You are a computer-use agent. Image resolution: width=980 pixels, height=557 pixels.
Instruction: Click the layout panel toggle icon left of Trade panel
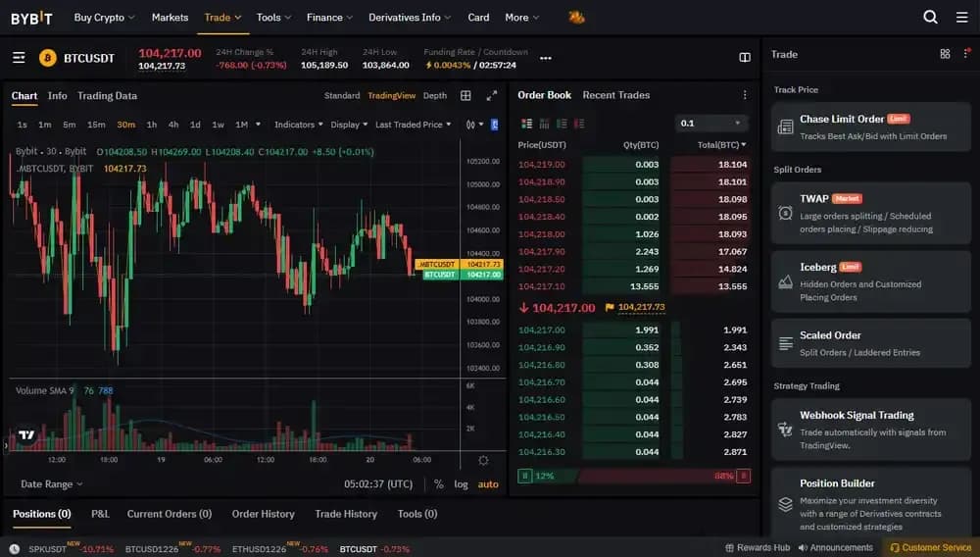745,58
